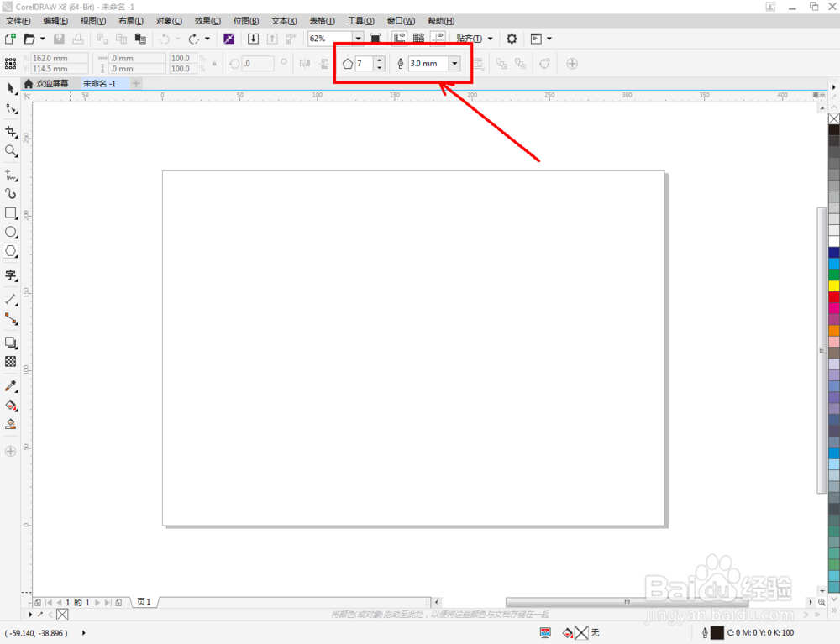This screenshot has width=840, height=644.
Task: Open the status bar coordinates flyout arrow
Action: coord(84,633)
